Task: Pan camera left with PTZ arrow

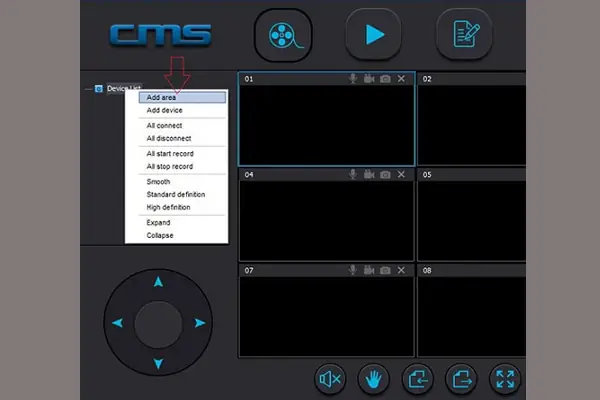Action: click(x=117, y=323)
